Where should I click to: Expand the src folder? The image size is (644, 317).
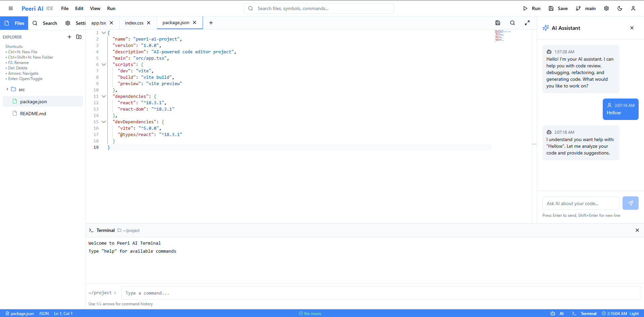click(7, 89)
